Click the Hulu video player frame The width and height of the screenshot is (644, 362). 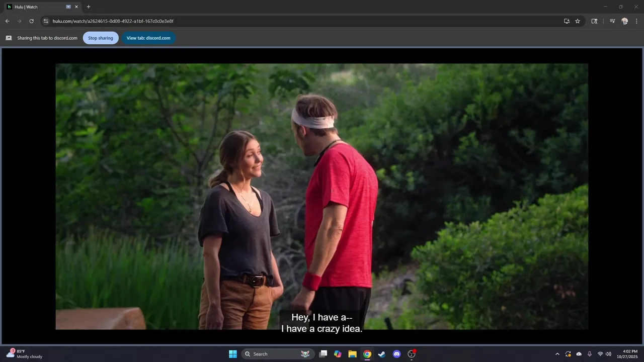[321, 196]
